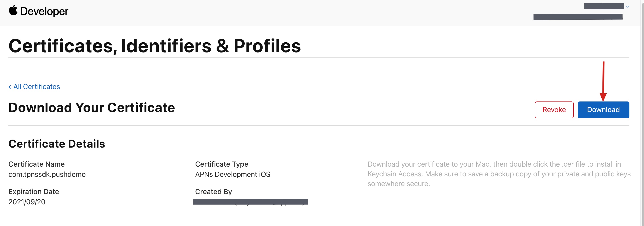This screenshot has height=226, width=644.
Task: Click the redacted Created By value
Action: point(250,202)
